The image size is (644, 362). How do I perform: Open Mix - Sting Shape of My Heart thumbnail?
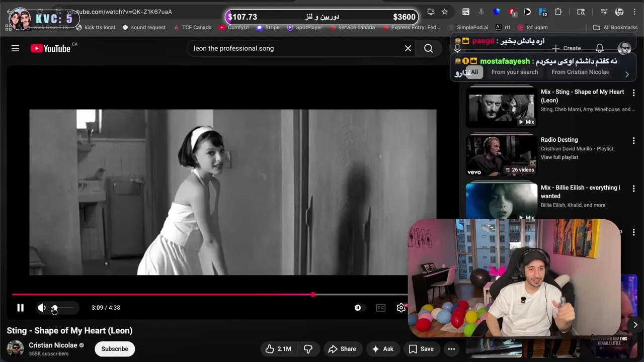coord(501,107)
